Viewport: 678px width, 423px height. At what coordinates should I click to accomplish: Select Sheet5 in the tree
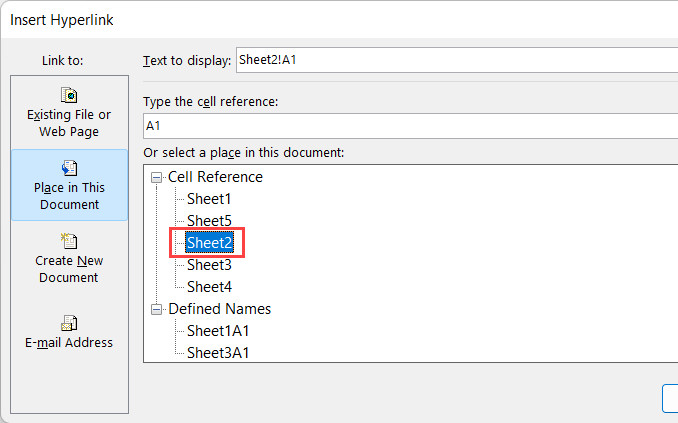click(x=209, y=221)
